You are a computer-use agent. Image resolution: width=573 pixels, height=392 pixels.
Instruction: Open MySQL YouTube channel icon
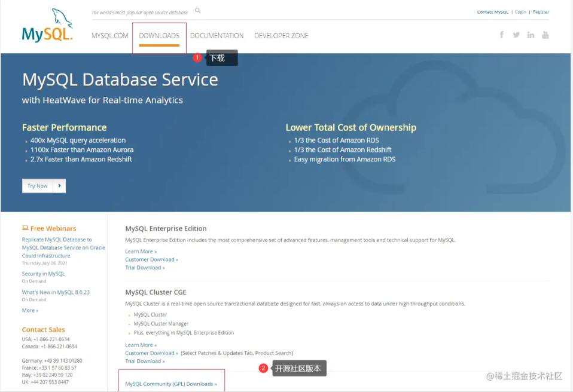click(545, 35)
